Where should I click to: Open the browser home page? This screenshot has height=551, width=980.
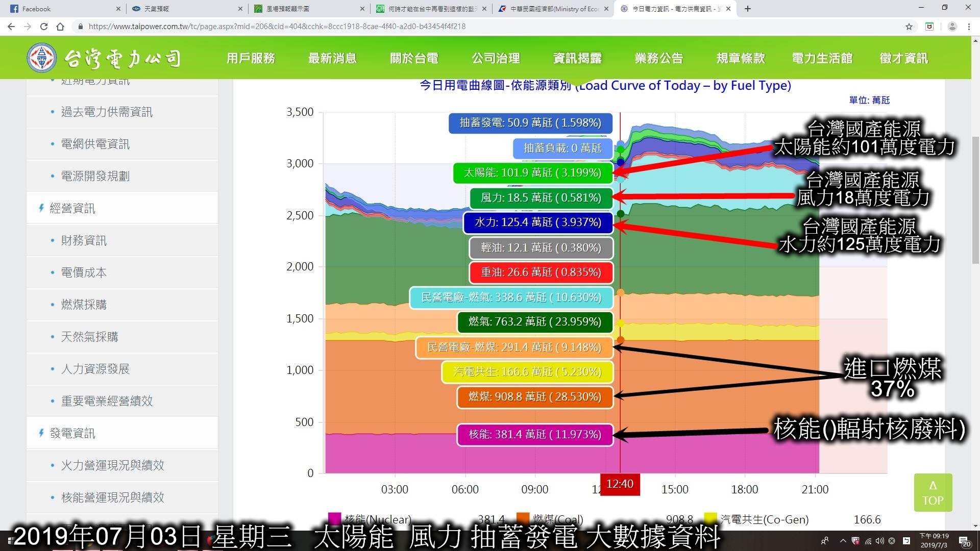[60, 27]
